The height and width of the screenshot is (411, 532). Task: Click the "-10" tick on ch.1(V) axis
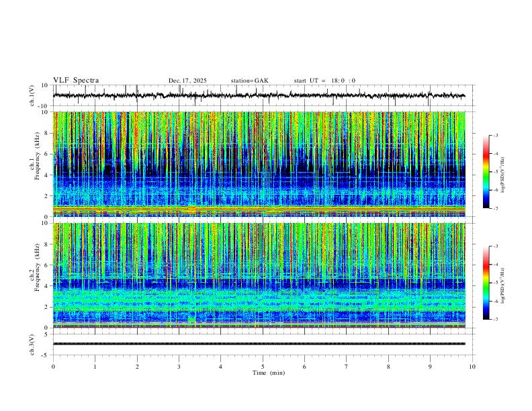click(44, 106)
